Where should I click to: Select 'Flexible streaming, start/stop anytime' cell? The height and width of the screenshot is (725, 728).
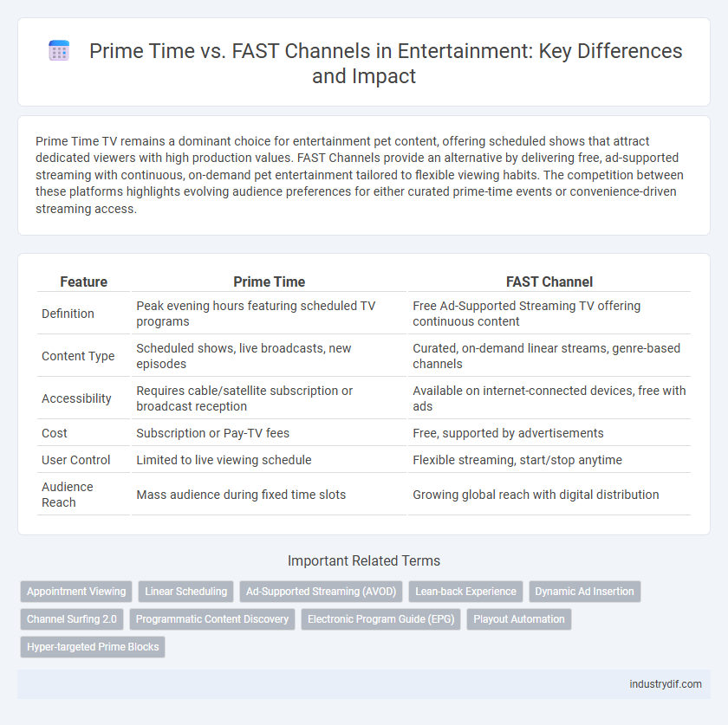coord(549,460)
